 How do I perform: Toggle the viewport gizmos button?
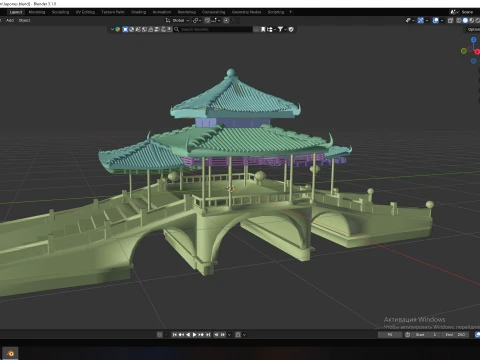[421, 20]
